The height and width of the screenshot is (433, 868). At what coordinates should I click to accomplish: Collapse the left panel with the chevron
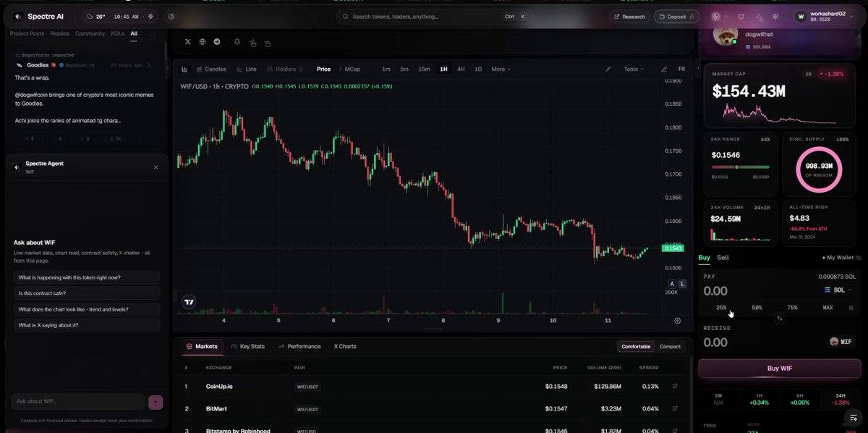coord(167,69)
